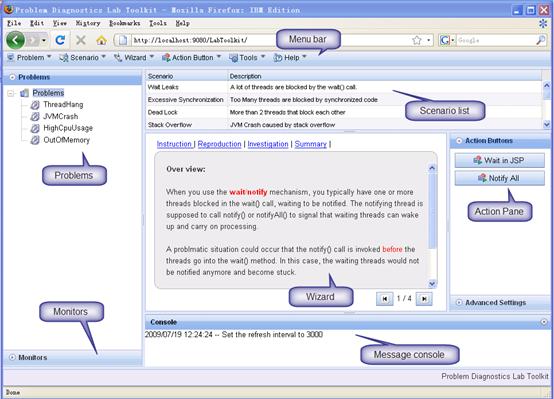
Task: Click the search magnifier icon
Action: (541, 40)
